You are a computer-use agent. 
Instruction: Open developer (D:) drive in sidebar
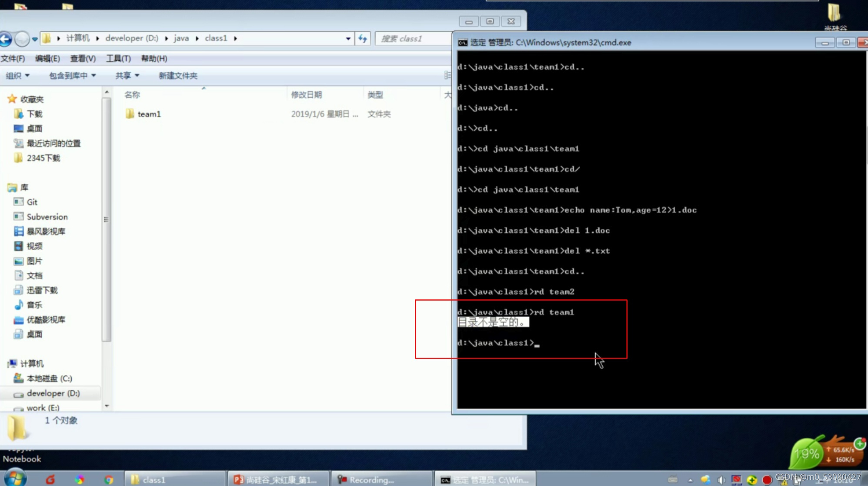pyautogui.click(x=53, y=393)
